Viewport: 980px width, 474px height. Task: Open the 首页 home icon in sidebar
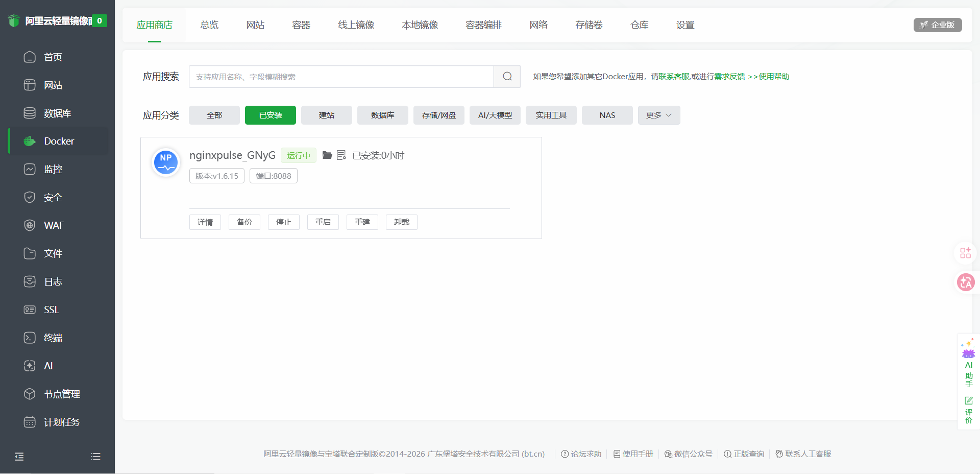pyautogui.click(x=30, y=57)
